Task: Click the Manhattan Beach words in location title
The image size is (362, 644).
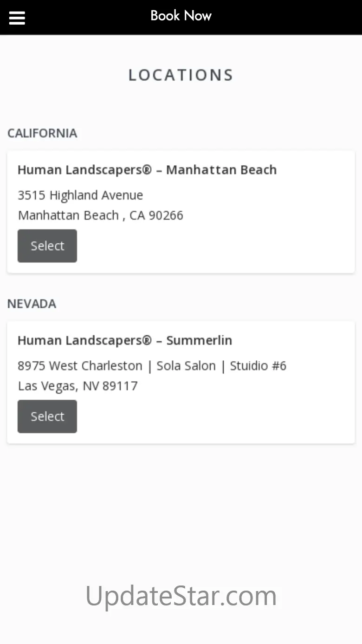Action: coord(221,170)
